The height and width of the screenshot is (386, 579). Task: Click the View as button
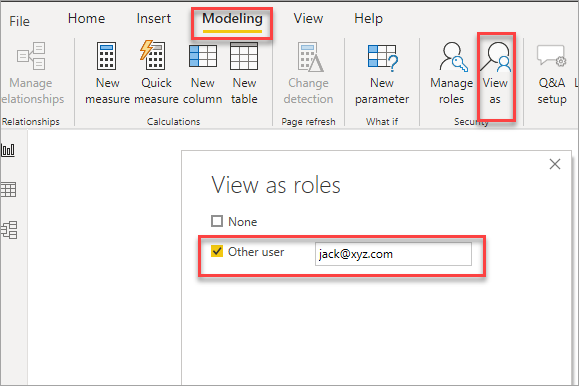pos(495,73)
